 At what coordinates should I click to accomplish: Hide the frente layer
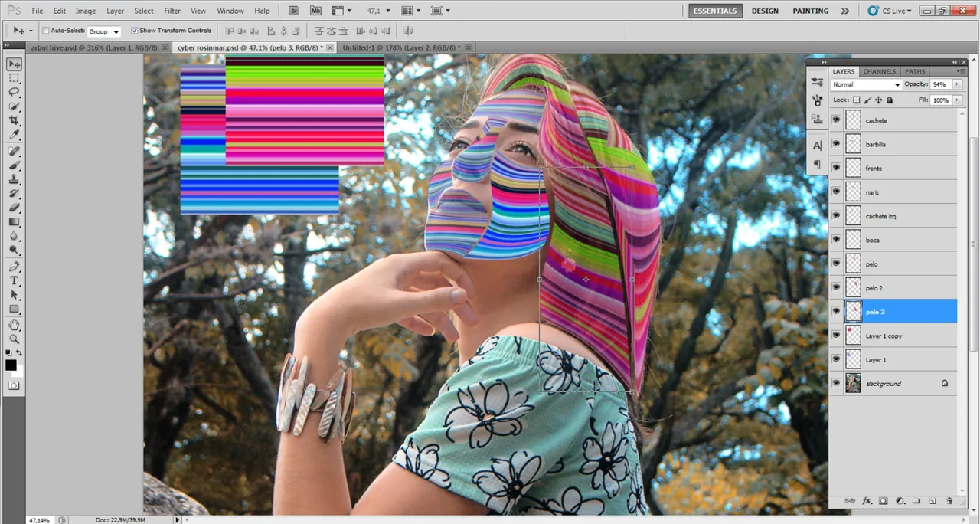[836, 168]
